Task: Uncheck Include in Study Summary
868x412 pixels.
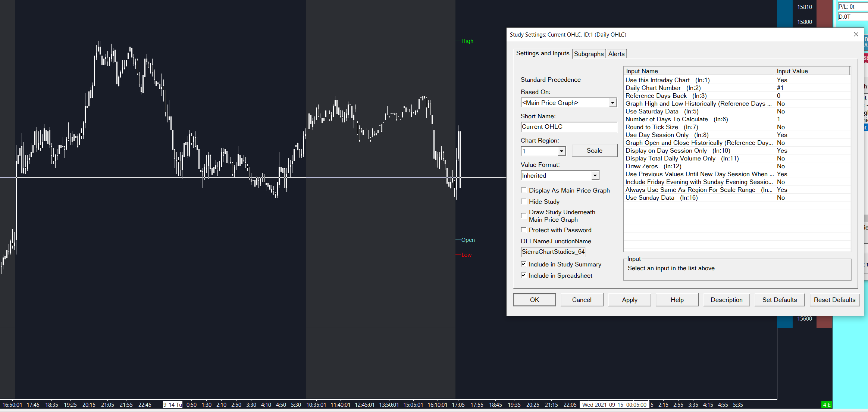Action: click(x=524, y=264)
